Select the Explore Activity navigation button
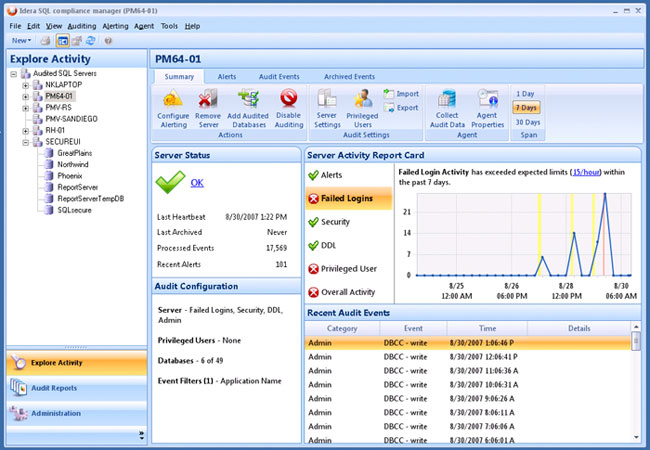This screenshot has width=650, height=450. [x=77, y=363]
